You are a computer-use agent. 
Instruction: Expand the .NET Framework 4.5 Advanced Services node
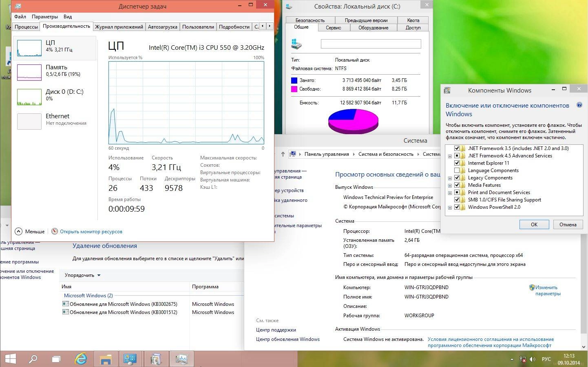(x=450, y=156)
